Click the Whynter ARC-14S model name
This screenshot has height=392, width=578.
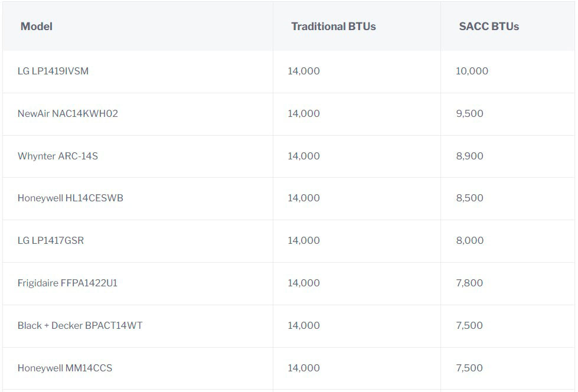pos(58,156)
